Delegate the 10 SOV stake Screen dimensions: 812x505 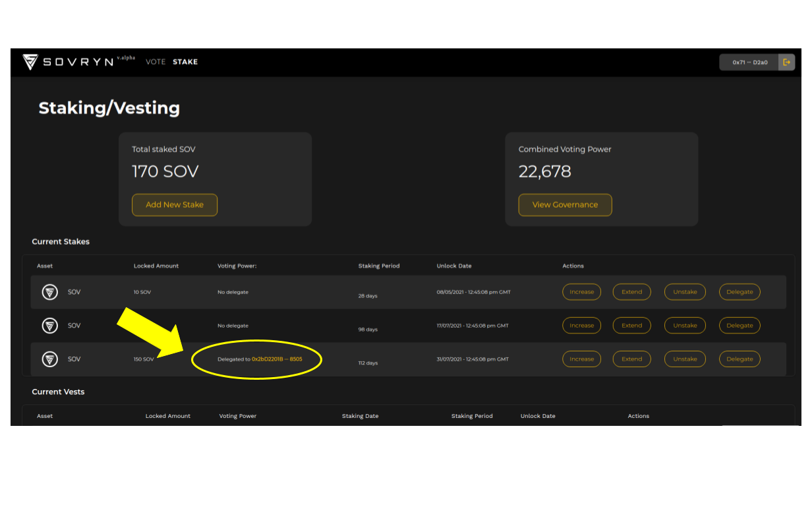[739, 292]
